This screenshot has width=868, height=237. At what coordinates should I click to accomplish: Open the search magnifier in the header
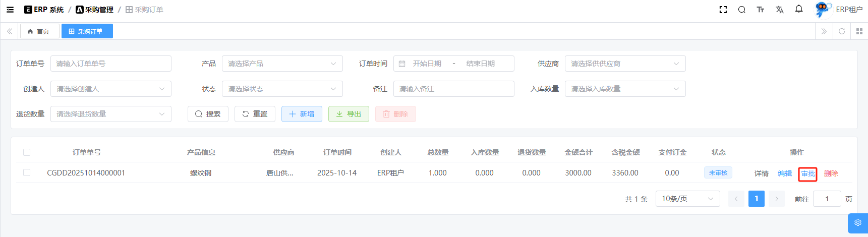tap(741, 10)
